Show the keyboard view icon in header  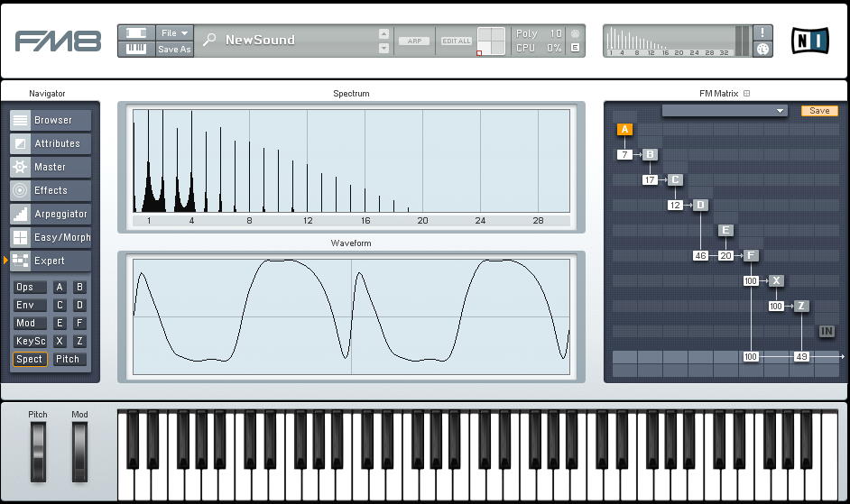136,49
